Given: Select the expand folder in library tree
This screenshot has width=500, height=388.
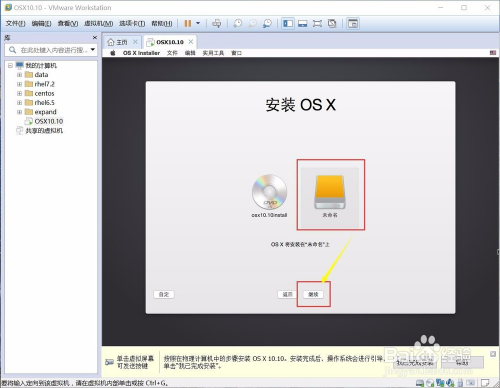Looking at the screenshot, I should click(x=41, y=112).
